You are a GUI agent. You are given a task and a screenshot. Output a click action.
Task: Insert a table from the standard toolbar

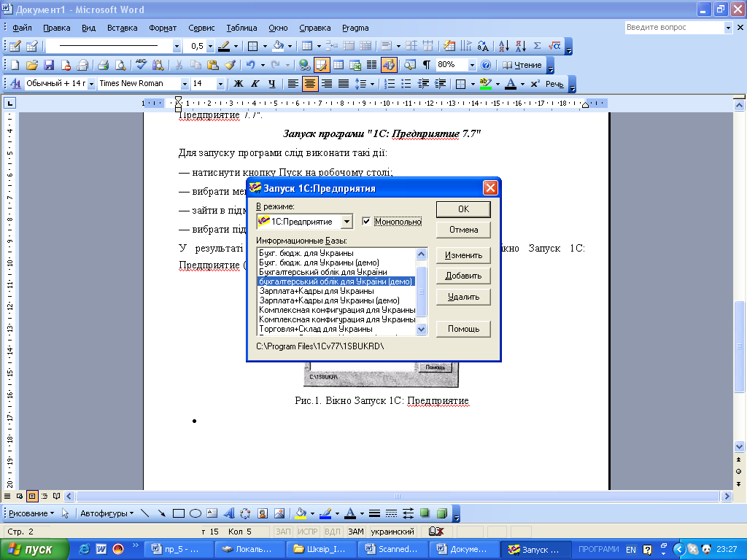coord(338,65)
